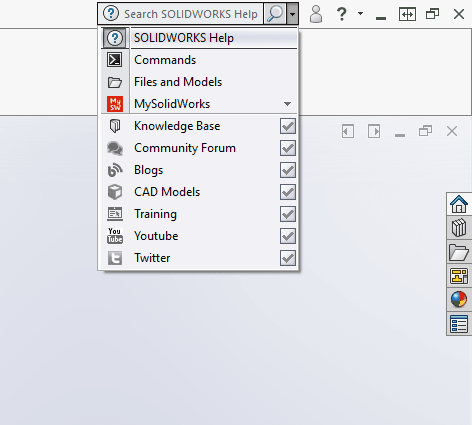Click the question mark Help icon

point(341,14)
